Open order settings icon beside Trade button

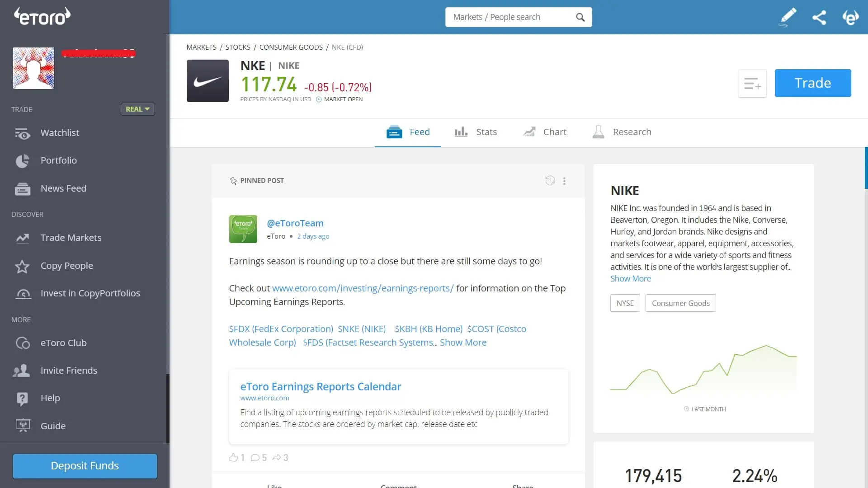point(752,83)
